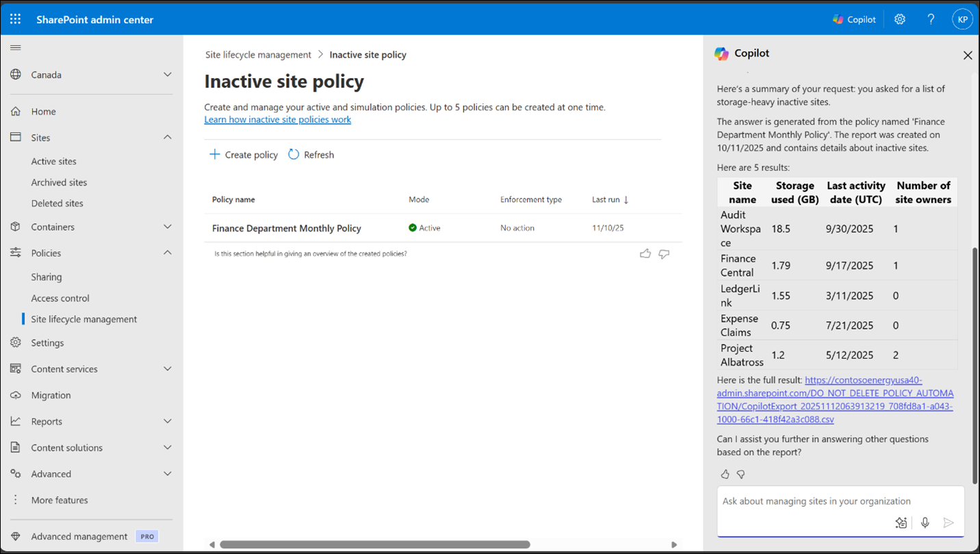Screen dimensions: 980x554
Task: Open the Help question mark icon
Action: pyautogui.click(x=931, y=18)
